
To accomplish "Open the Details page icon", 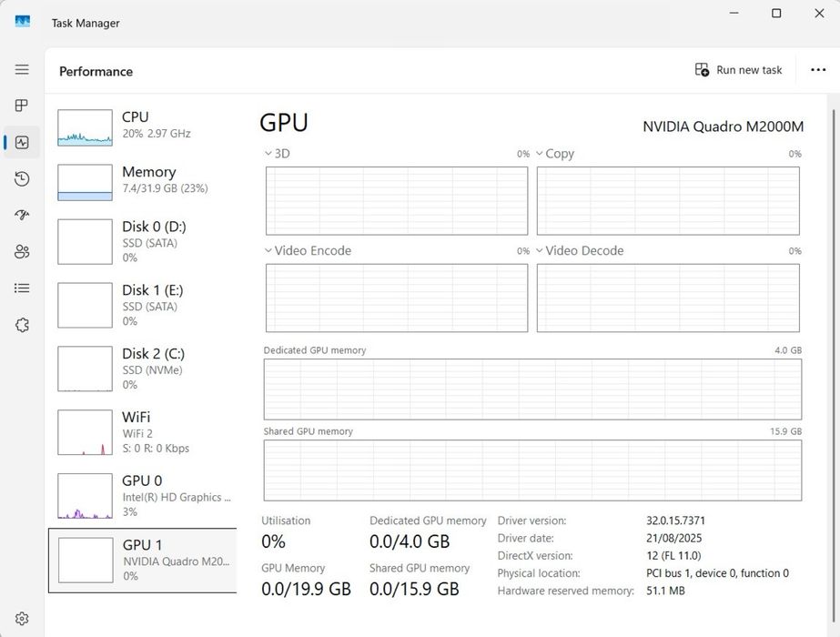I will point(22,288).
